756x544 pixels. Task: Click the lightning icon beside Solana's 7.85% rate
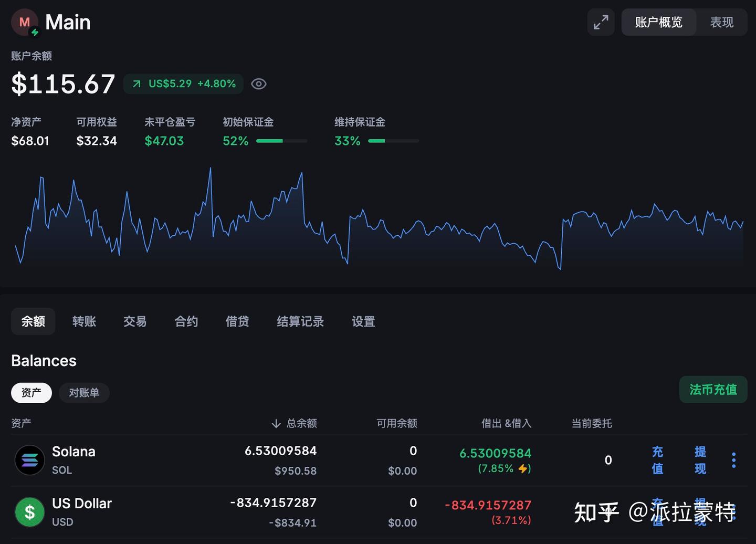[x=523, y=468]
